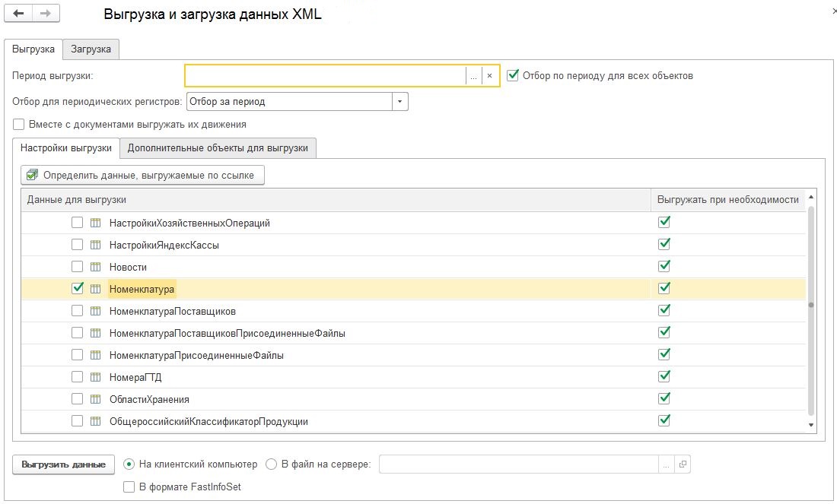Screen dimensions: 837x504
Task: Switch to the Загрузка tab
Action: point(91,49)
